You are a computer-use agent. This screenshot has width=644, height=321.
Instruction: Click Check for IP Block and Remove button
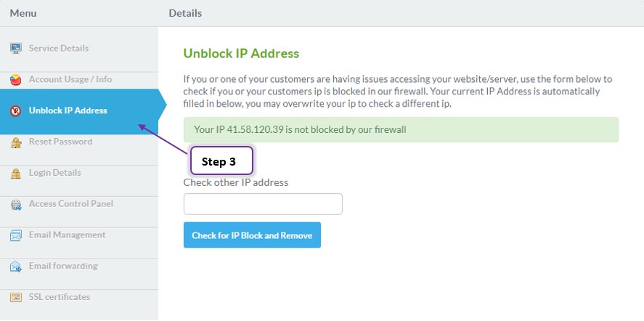pos(252,235)
